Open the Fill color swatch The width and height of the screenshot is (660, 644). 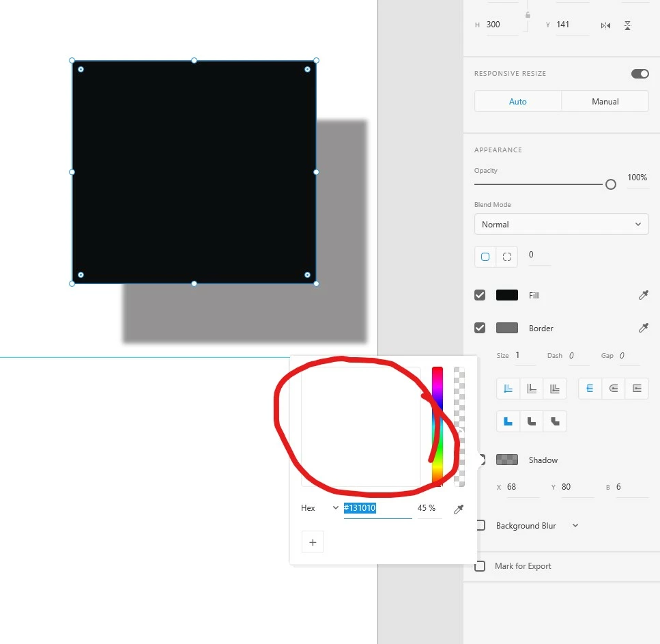[x=507, y=295]
